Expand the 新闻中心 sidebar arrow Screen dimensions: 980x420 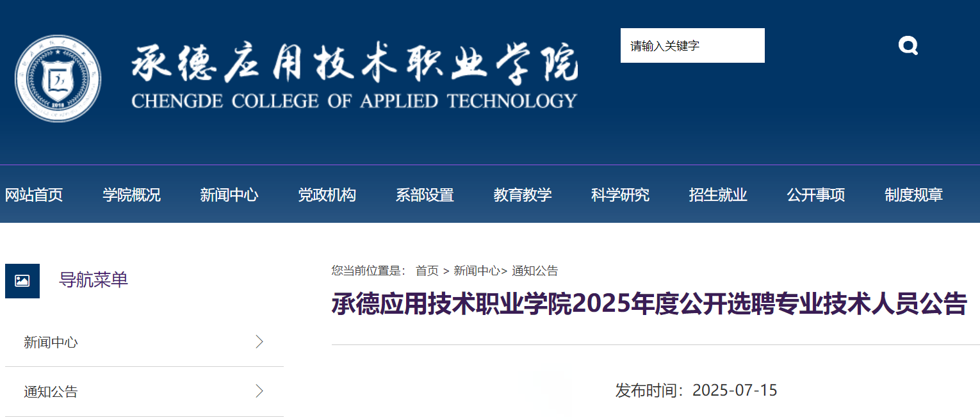click(x=259, y=342)
